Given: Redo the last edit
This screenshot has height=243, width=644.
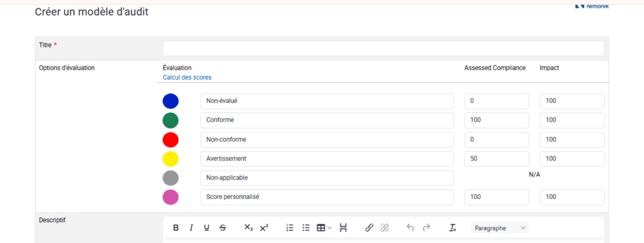Looking at the screenshot, I should (426, 228).
